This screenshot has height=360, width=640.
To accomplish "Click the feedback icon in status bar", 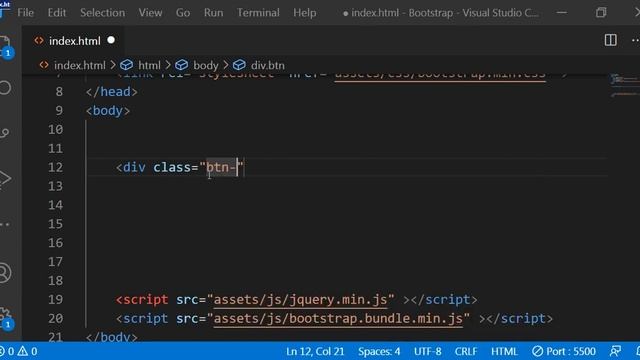I will (615, 351).
